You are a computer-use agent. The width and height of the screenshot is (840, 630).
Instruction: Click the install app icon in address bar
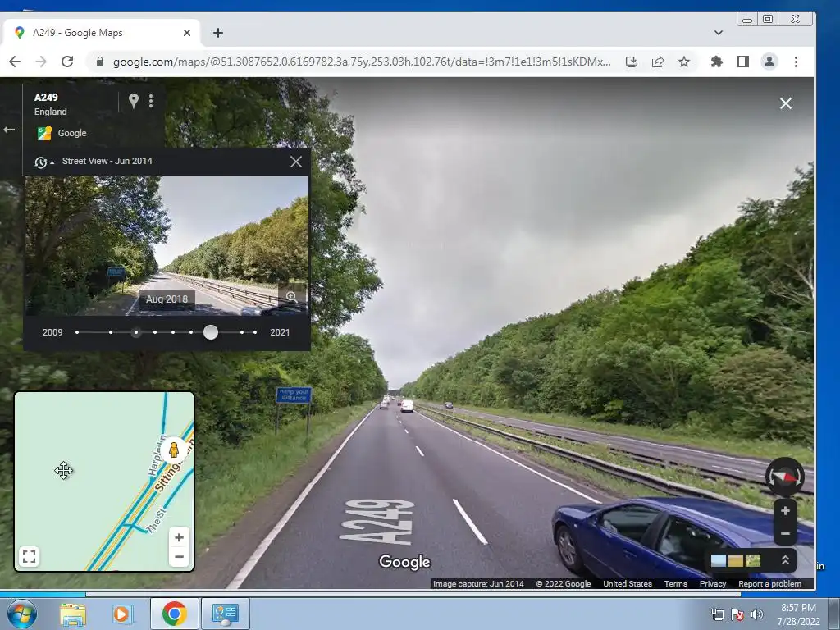632,62
